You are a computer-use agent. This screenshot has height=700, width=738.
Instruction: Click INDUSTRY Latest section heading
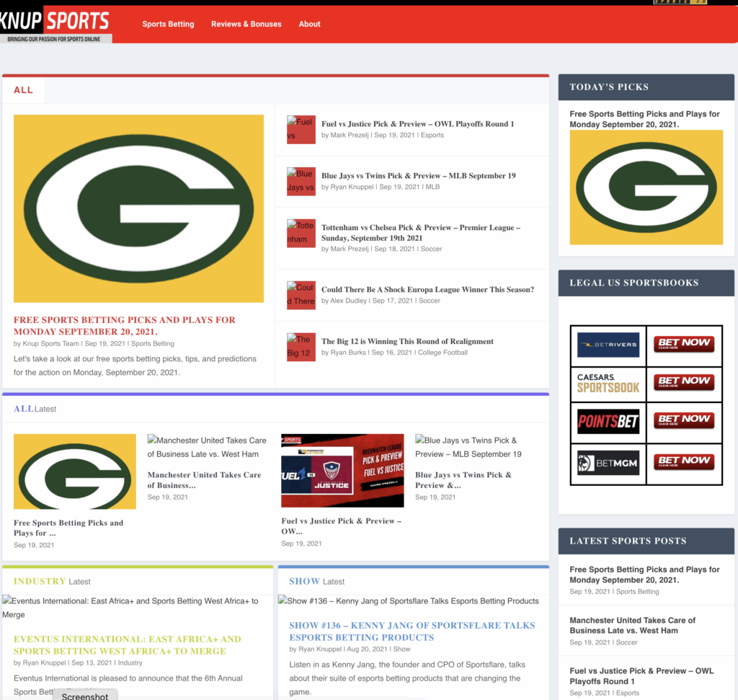[x=52, y=581]
